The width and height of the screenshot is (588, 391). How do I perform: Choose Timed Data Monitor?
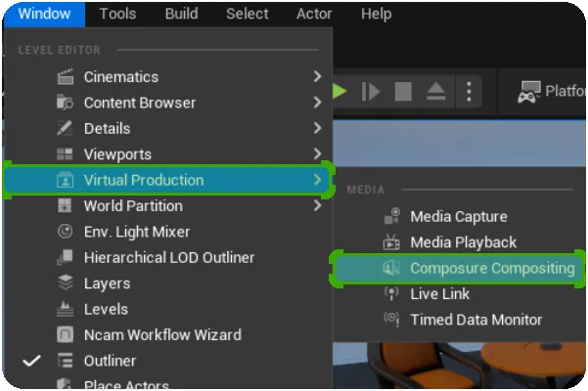pyautogui.click(x=459, y=320)
